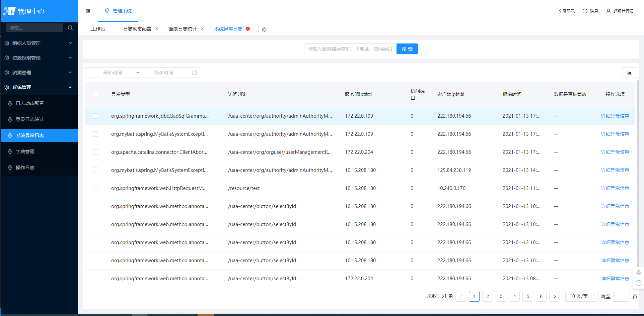This screenshot has width=644, height=316.
Task: Check the /resource/test row checkbox
Action: pos(95,188)
